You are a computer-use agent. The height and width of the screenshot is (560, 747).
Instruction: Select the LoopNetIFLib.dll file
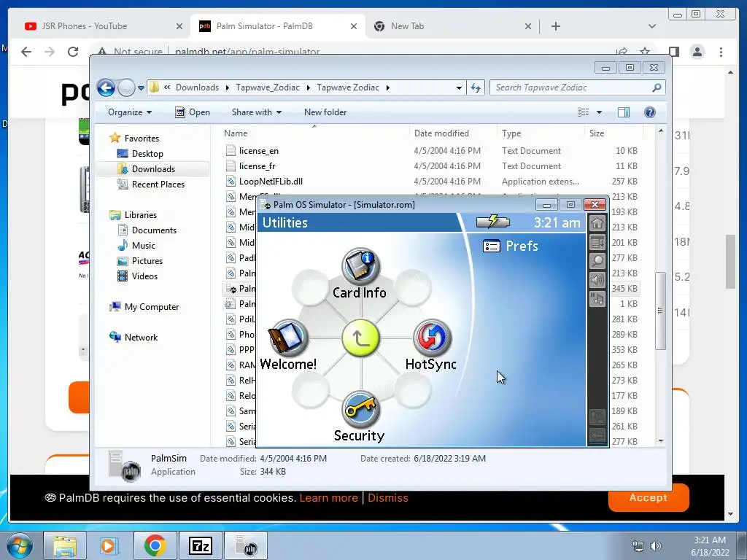click(271, 182)
